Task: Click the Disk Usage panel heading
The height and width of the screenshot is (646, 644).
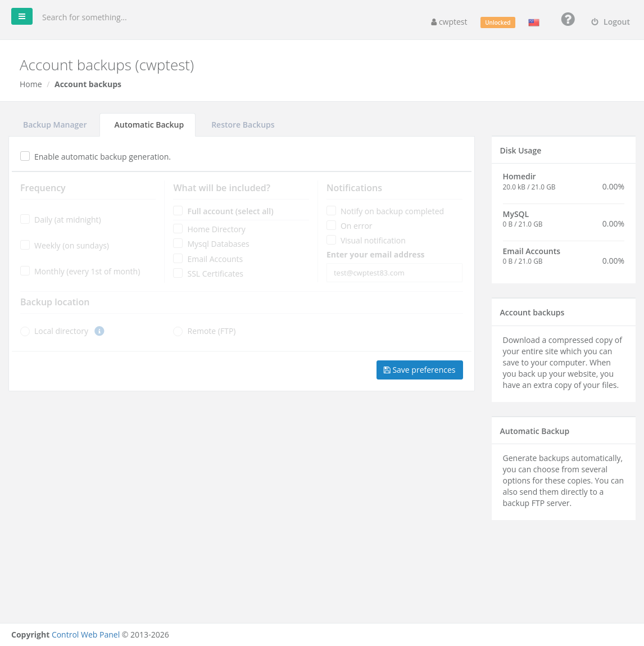Action: (520, 150)
